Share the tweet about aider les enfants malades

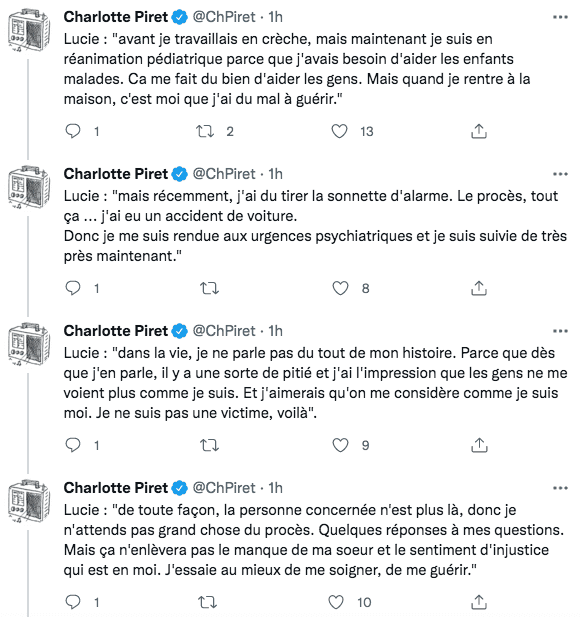coord(479,131)
